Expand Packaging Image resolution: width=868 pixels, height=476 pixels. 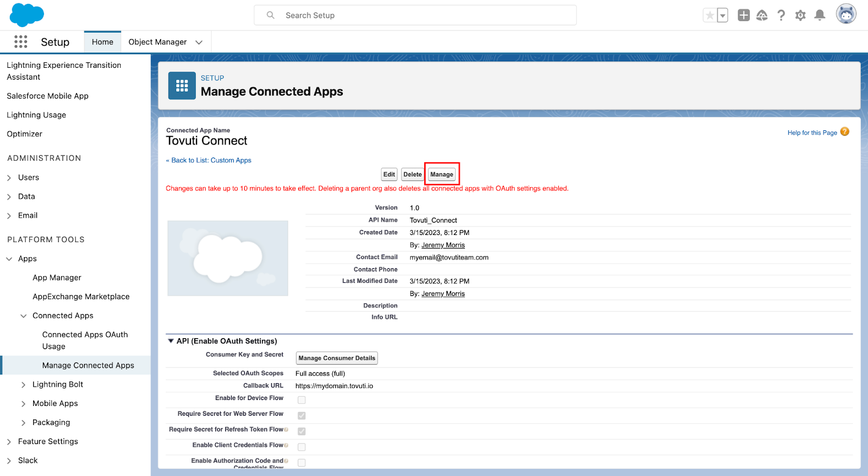tap(23, 423)
